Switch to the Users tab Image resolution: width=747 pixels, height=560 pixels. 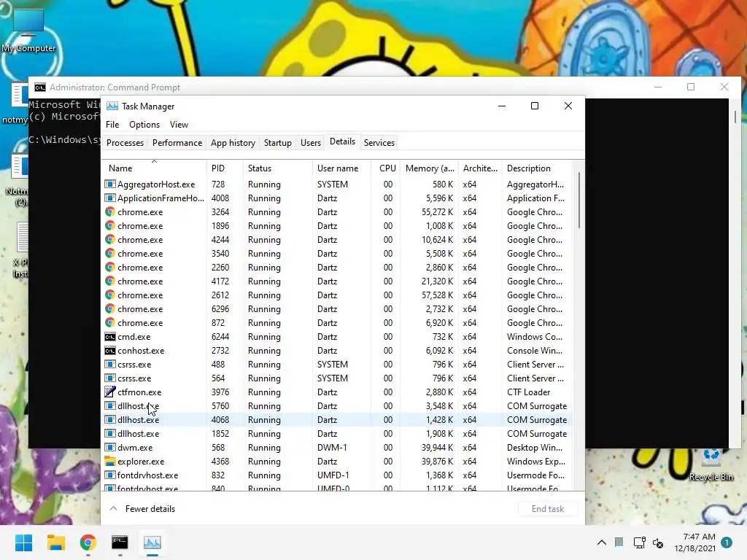[311, 142]
